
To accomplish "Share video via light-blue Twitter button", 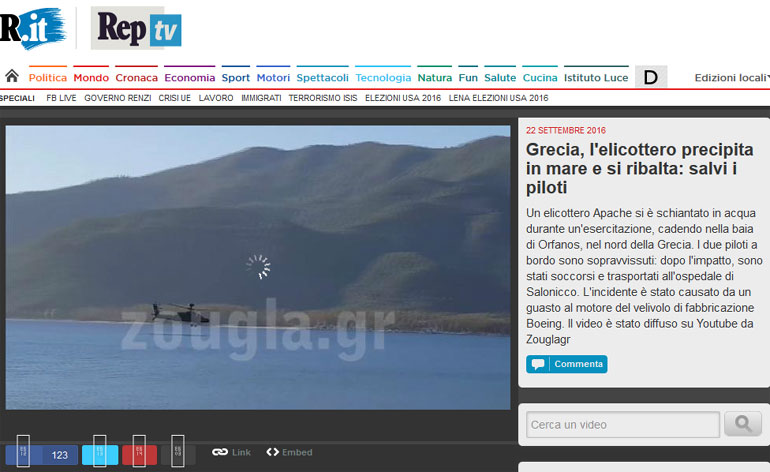I will pos(100,455).
